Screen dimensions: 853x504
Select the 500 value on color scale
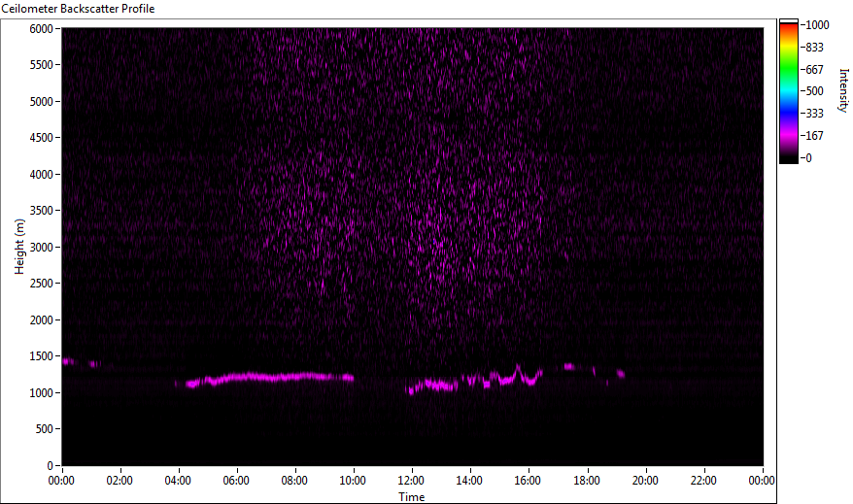(x=814, y=90)
